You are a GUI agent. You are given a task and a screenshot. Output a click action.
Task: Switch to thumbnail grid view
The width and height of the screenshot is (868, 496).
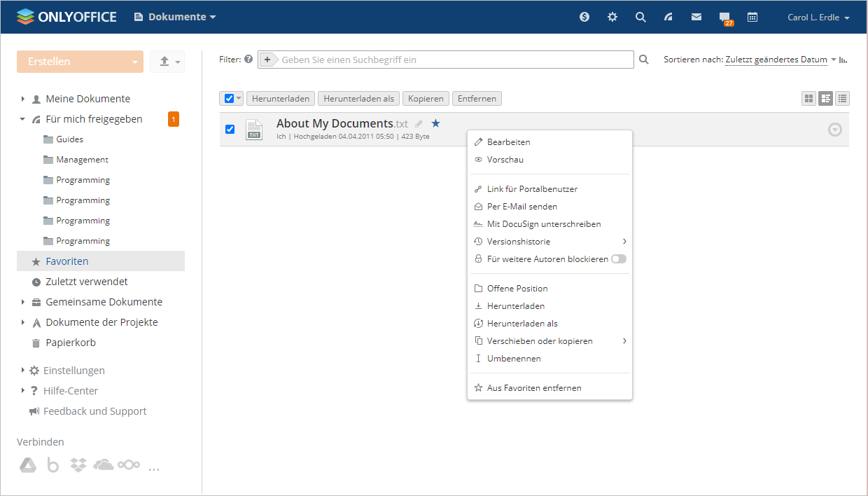[x=809, y=99]
